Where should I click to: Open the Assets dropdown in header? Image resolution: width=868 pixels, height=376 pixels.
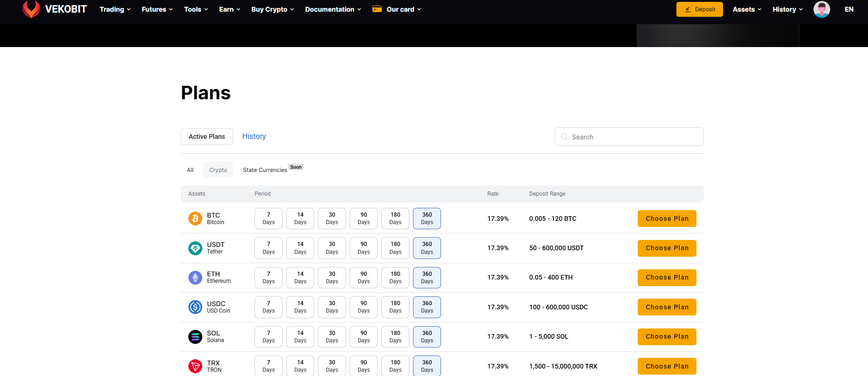[747, 9]
